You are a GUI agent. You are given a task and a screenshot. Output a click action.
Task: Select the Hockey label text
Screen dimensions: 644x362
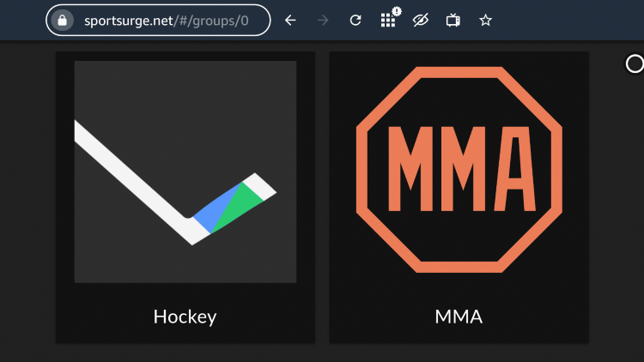(185, 317)
